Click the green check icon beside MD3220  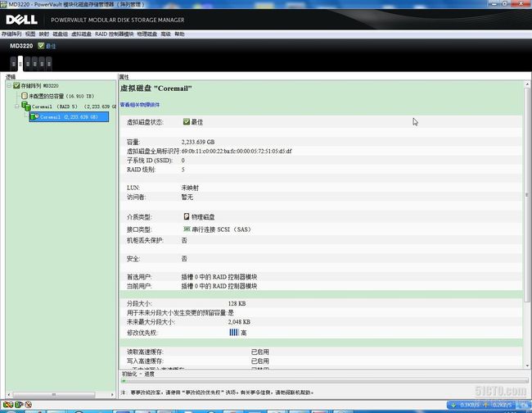click(x=41, y=46)
